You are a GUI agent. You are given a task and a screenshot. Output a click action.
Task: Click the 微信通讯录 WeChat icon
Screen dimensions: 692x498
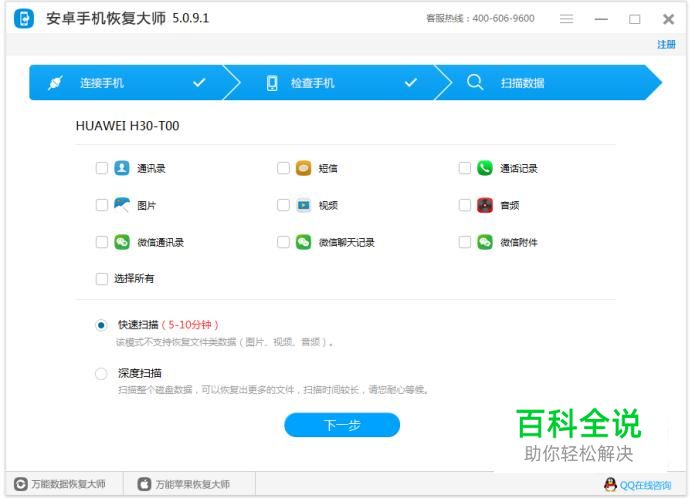(x=122, y=242)
